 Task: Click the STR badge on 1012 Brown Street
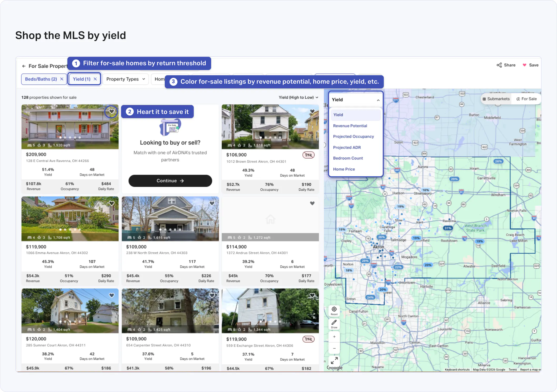click(x=309, y=155)
